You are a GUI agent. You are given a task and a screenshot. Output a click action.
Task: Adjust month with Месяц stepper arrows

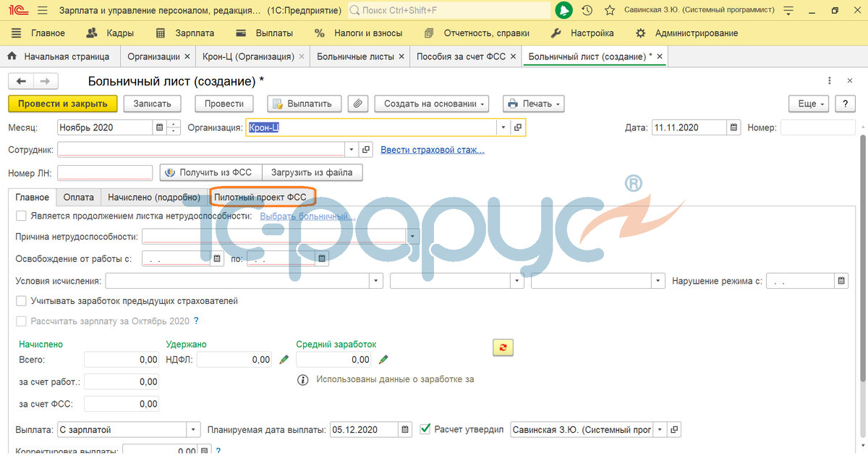174,127
